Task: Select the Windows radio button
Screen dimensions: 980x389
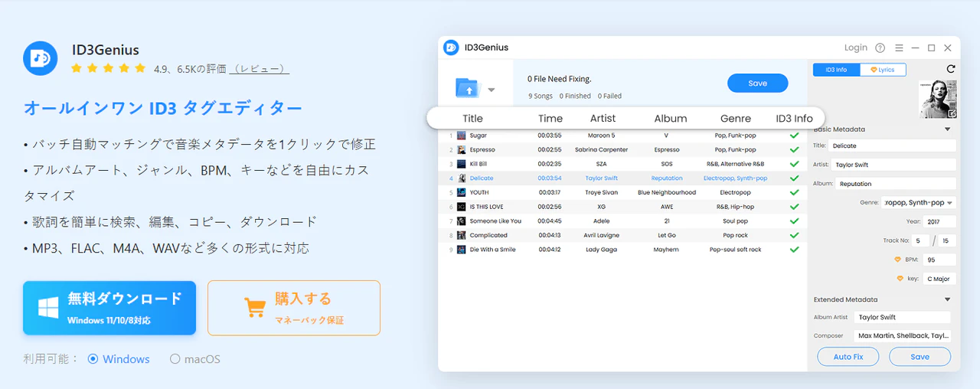Action: click(93, 358)
